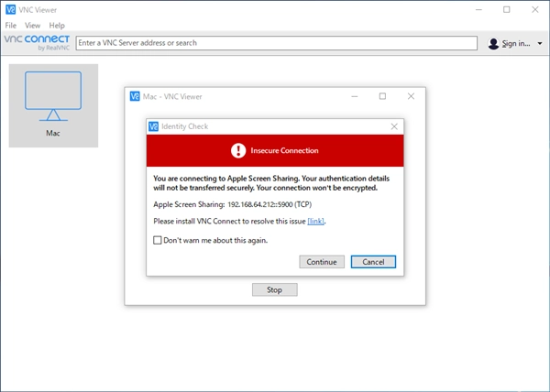This screenshot has height=392, width=550.
Task: Click Stop in Mac - VNC Viewer window
Action: [x=275, y=289]
